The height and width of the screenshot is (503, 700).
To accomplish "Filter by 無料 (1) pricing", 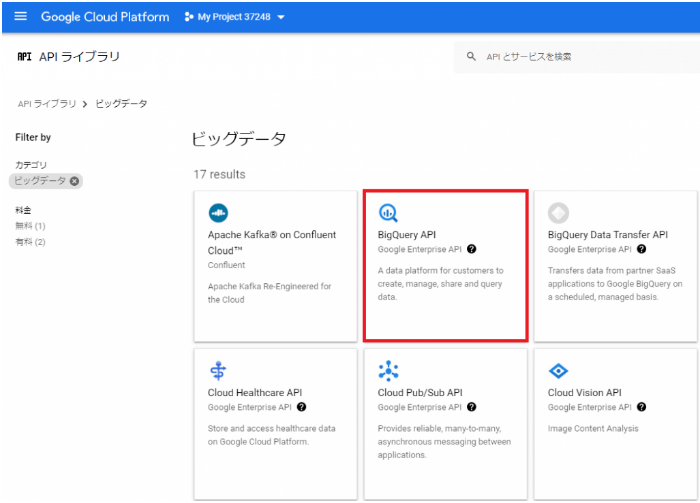I will (x=30, y=226).
